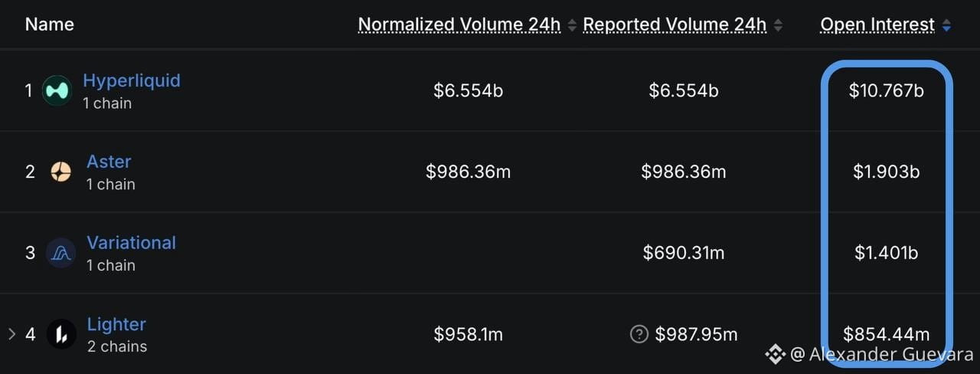Open the Aster protocol link
This screenshot has height=374, width=980.
coord(109,162)
